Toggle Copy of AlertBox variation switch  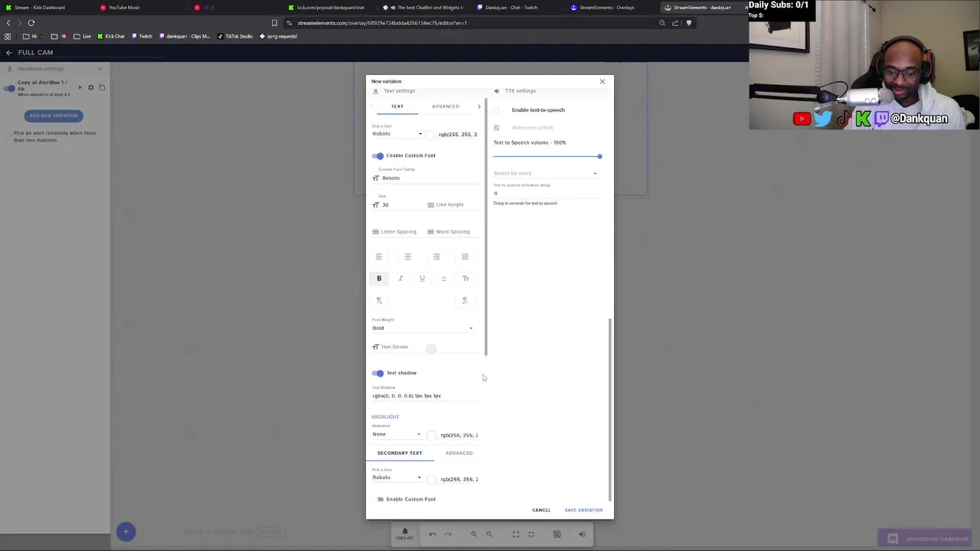tap(9, 88)
